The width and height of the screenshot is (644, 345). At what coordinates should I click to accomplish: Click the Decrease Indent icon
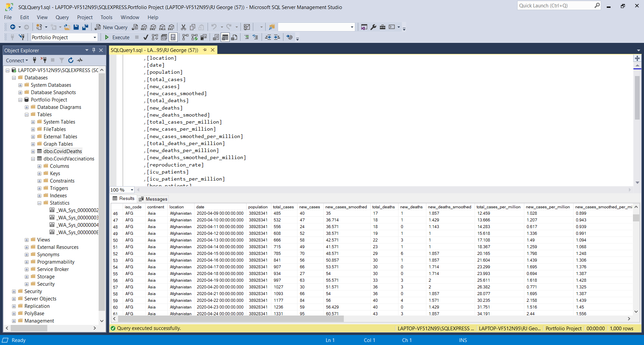tap(268, 37)
